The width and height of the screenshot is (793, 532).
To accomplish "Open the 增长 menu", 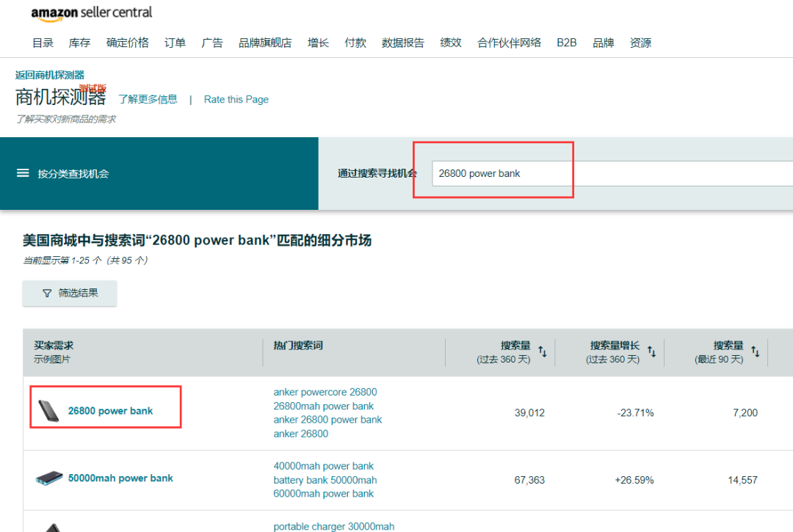I will pos(318,43).
